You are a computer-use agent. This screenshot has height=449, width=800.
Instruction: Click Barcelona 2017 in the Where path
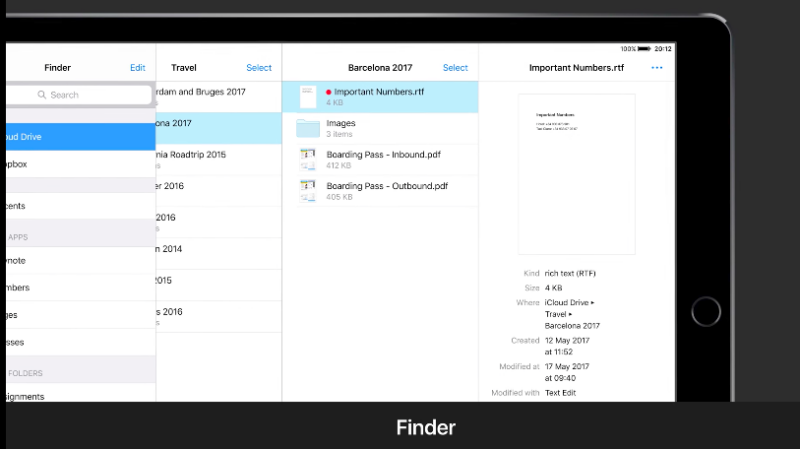[x=572, y=326]
